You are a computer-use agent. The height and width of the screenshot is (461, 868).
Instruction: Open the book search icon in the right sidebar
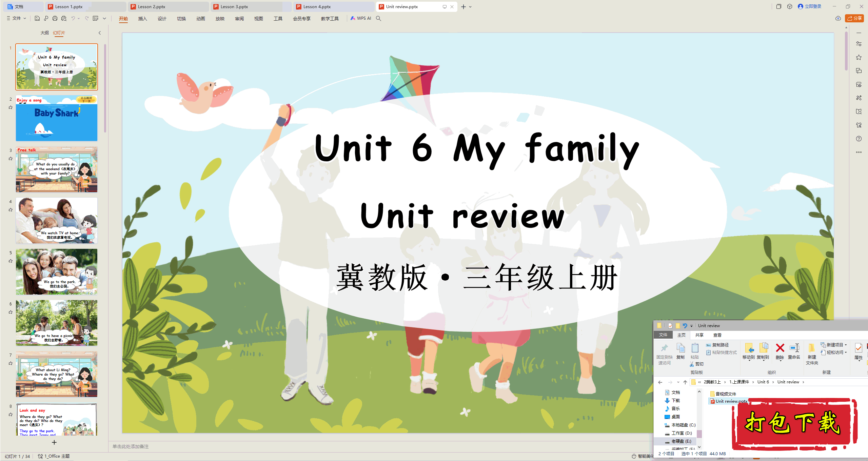(859, 112)
